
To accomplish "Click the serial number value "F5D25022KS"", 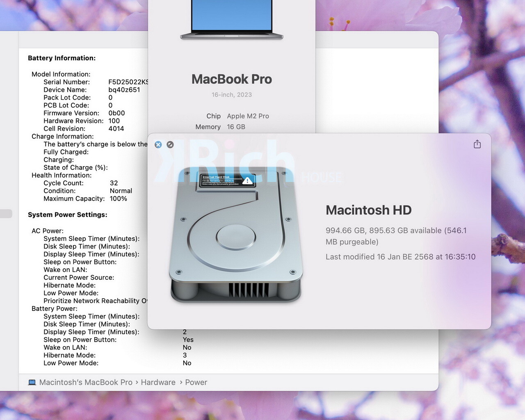I will coord(128,82).
